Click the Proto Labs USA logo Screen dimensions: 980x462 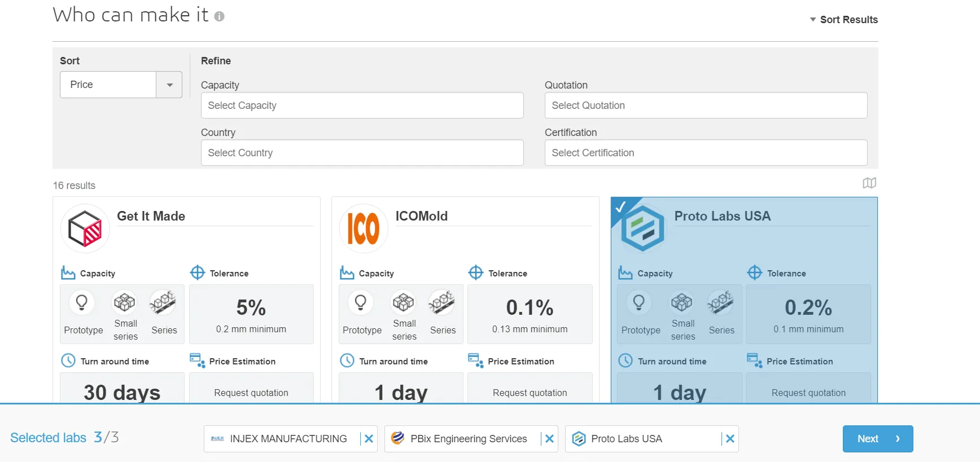[x=642, y=228]
